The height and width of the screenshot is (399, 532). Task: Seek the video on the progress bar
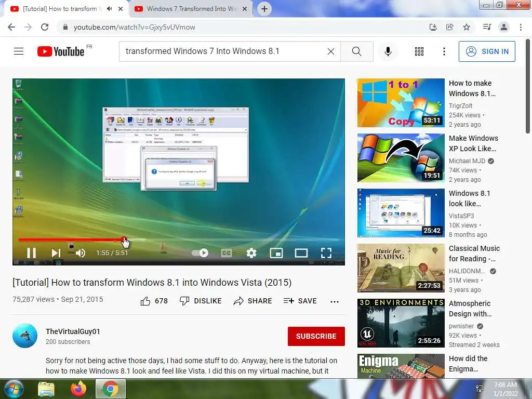click(x=179, y=240)
